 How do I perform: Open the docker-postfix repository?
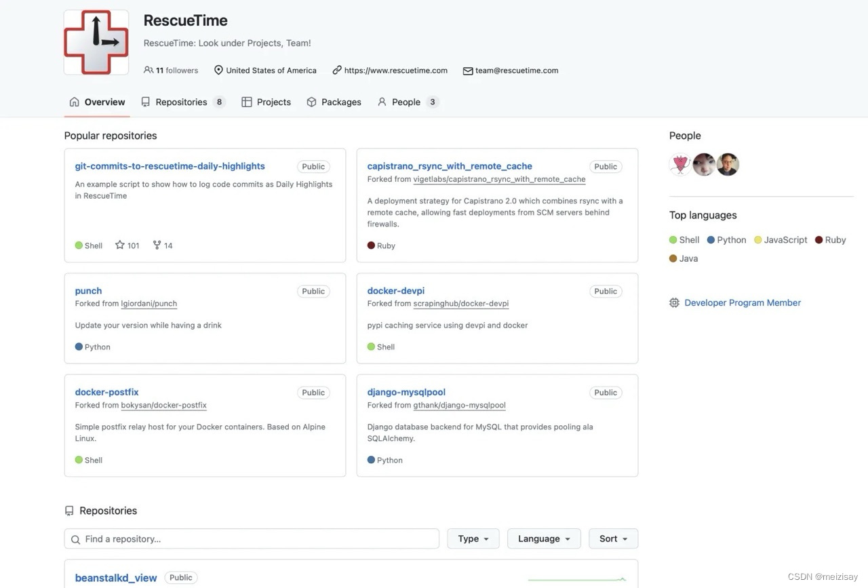107,392
